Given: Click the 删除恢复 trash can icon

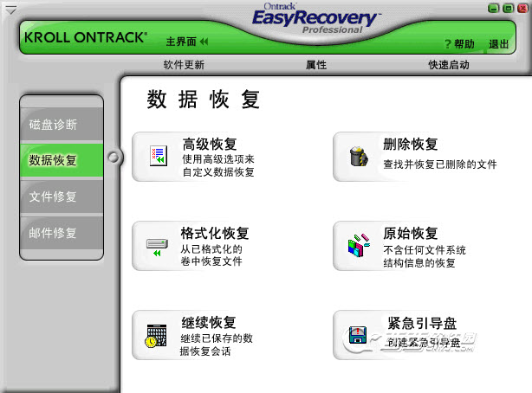Looking at the screenshot, I should [x=359, y=156].
